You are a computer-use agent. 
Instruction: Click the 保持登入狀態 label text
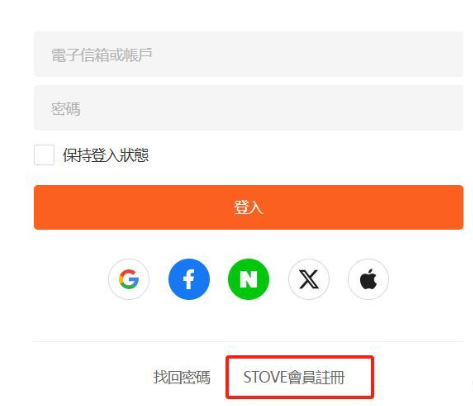pos(106,155)
